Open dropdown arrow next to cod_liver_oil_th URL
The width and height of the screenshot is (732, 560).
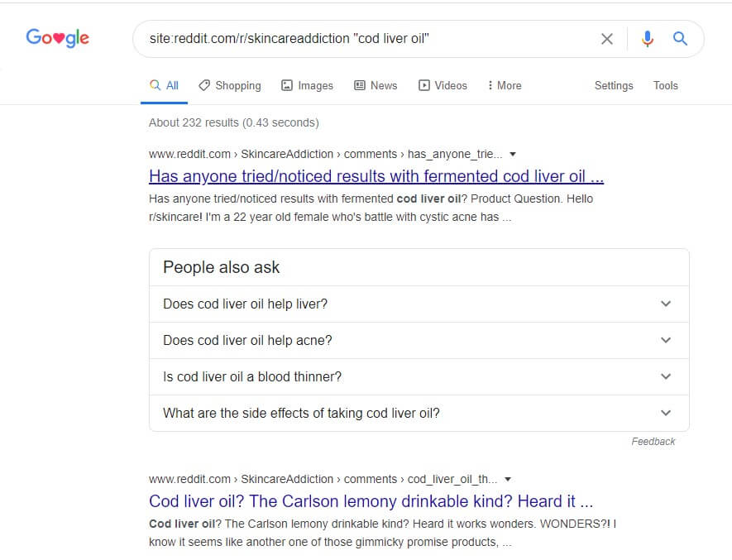point(508,479)
